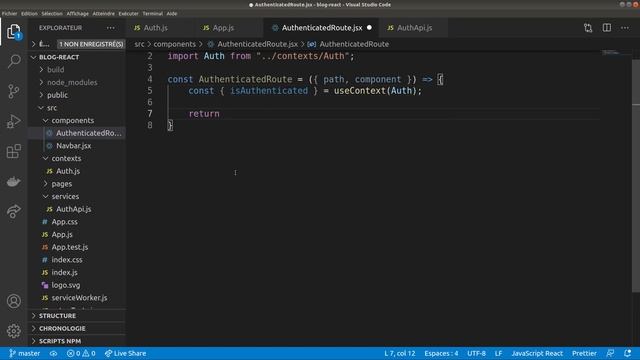Open the Manage gear icon
Image resolution: width=640 pixels, height=360 pixels.
[13, 331]
